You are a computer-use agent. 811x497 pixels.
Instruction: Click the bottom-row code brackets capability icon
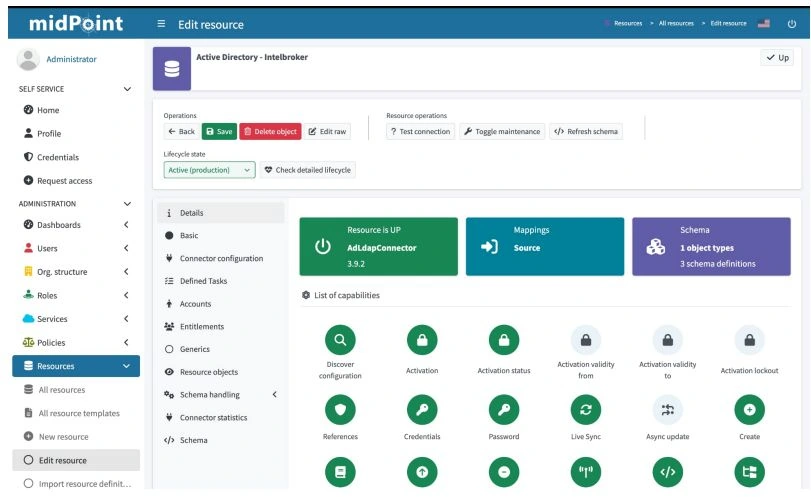point(668,472)
